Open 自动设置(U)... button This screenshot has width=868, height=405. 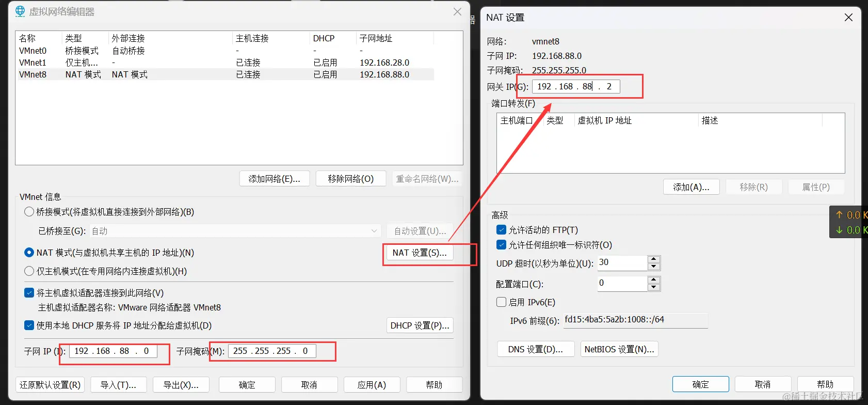pos(420,231)
